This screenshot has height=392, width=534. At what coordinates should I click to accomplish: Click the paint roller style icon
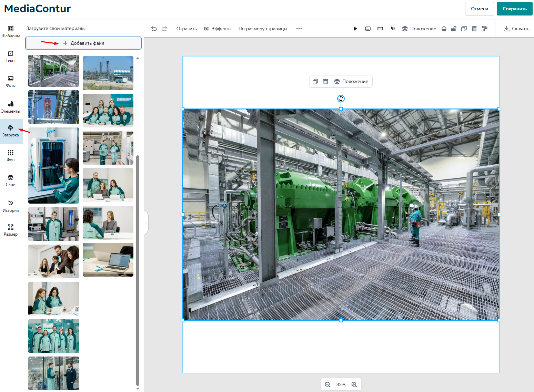pyautogui.click(x=485, y=29)
